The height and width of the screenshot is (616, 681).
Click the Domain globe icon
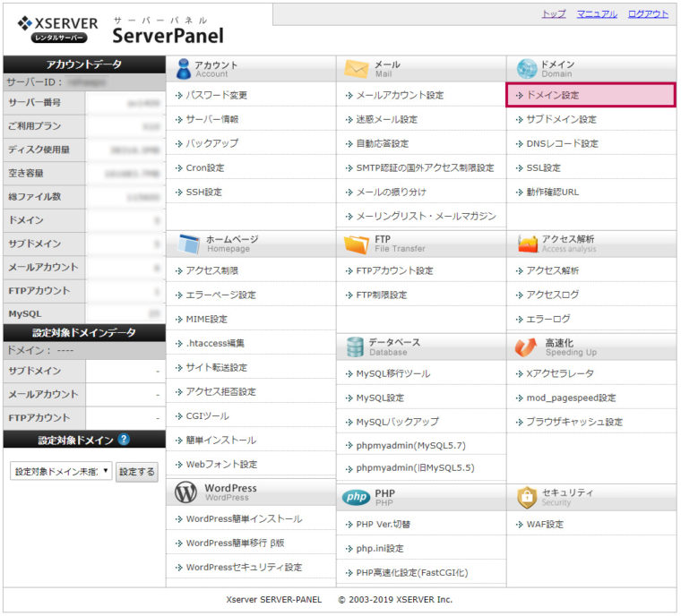[527, 69]
